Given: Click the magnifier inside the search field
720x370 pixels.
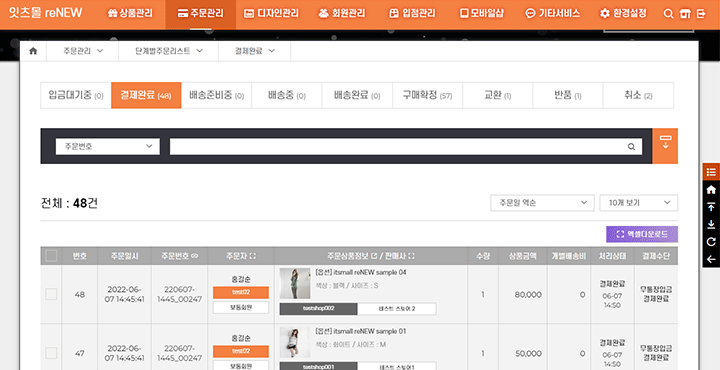Looking at the screenshot, I should coord(631,147).
